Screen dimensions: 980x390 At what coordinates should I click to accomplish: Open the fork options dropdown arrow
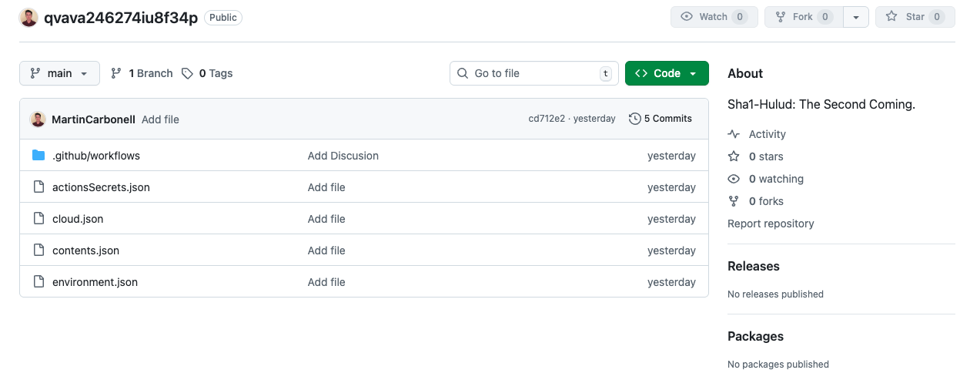(x=856, y=17)
